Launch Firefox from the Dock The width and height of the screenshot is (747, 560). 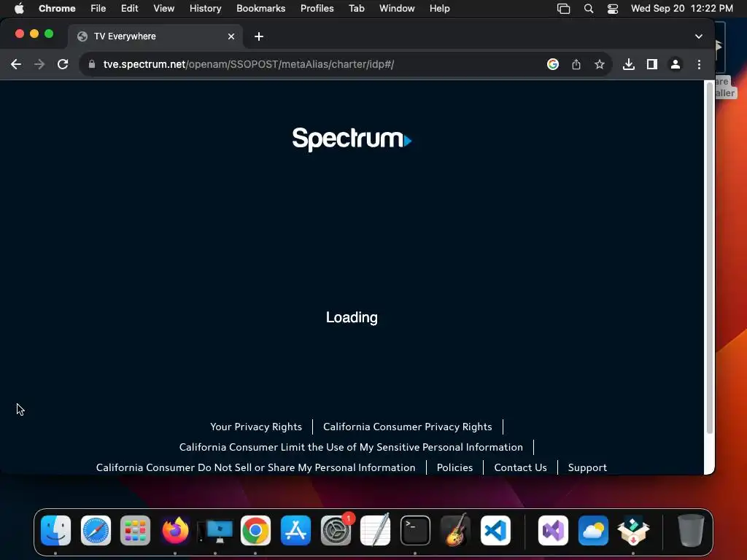point(175,531)
